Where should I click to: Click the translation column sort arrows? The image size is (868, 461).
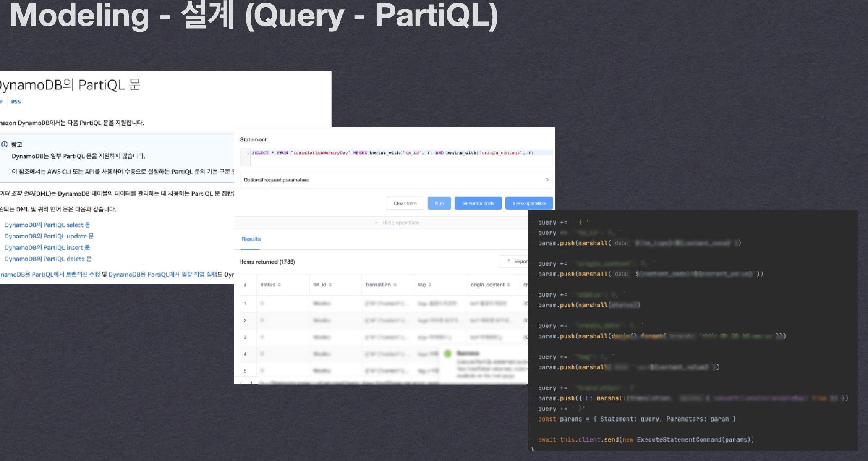(395, 285)
